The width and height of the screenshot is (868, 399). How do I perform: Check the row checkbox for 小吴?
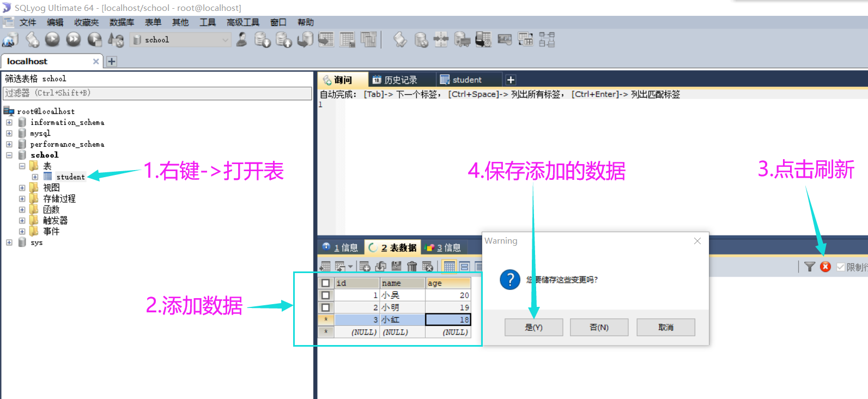(x=326, y=295)
